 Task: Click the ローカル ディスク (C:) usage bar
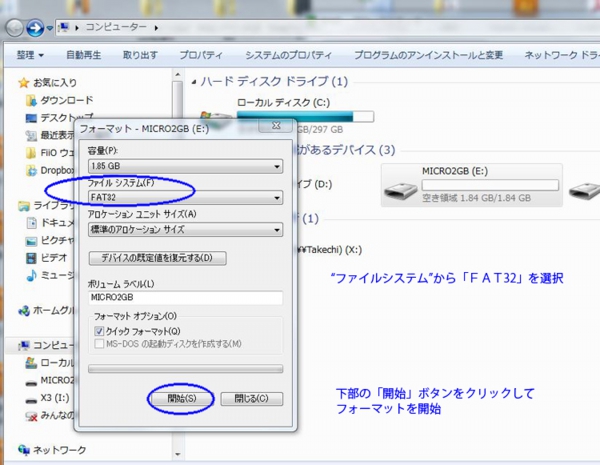[305, 117]
